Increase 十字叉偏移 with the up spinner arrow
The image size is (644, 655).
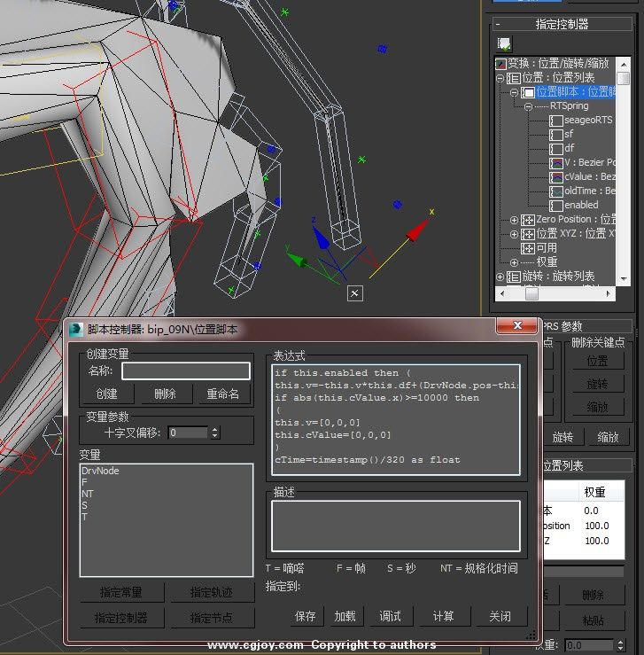click(x=214, y=429)
